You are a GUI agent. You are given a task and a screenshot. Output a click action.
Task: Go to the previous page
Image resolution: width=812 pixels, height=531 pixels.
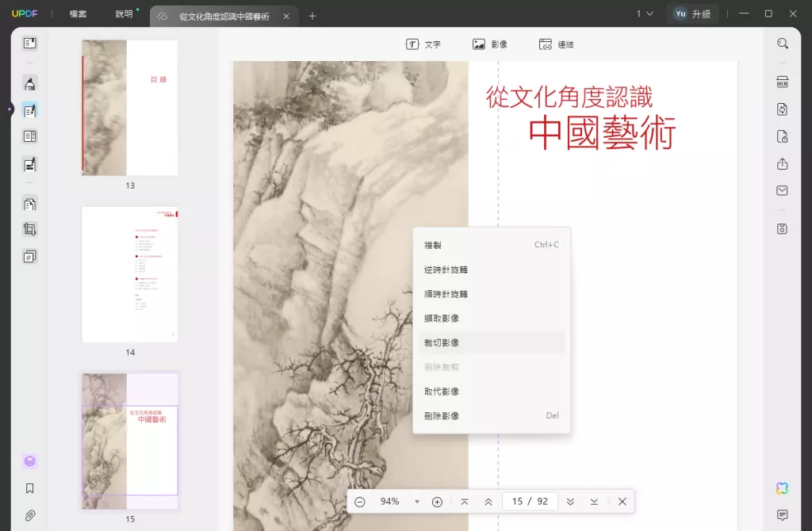(488, 502)
